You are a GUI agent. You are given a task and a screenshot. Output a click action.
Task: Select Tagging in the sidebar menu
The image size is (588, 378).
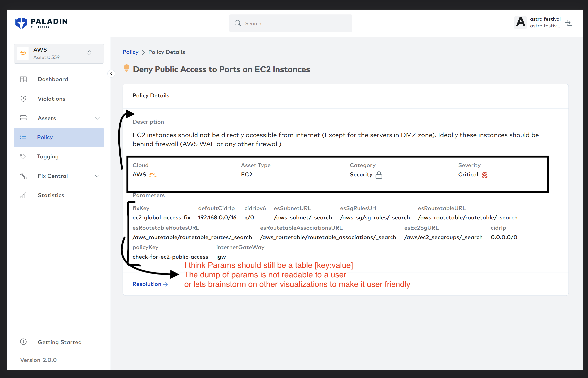point(48,156)
